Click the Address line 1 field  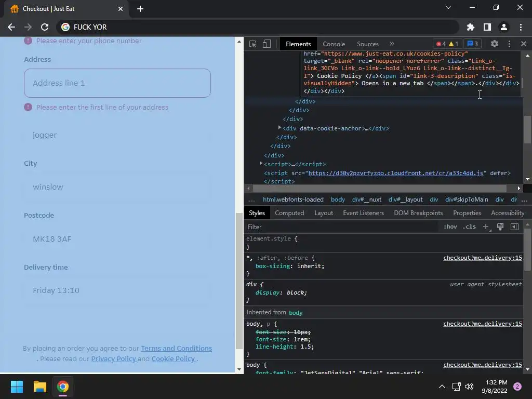(117, 83)
